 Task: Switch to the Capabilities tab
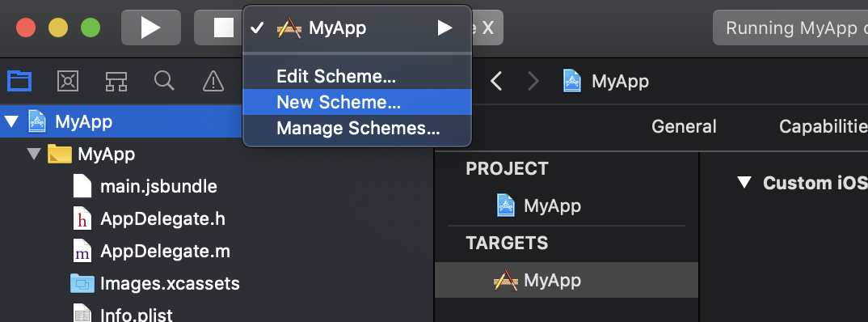(824, 127)
